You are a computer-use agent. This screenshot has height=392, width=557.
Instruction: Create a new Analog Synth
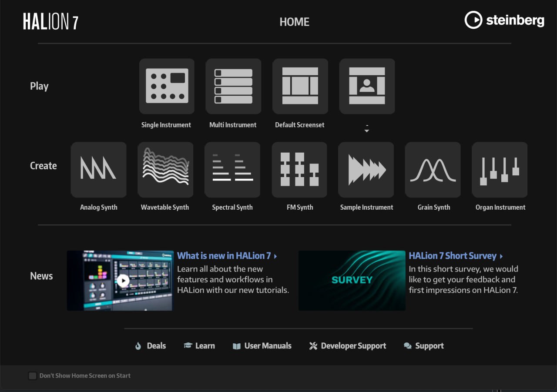coord(99,170)
